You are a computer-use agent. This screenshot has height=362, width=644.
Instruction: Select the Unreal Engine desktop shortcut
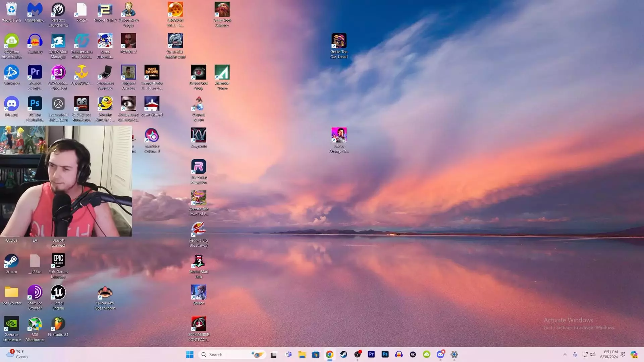[x=58, y=298]
